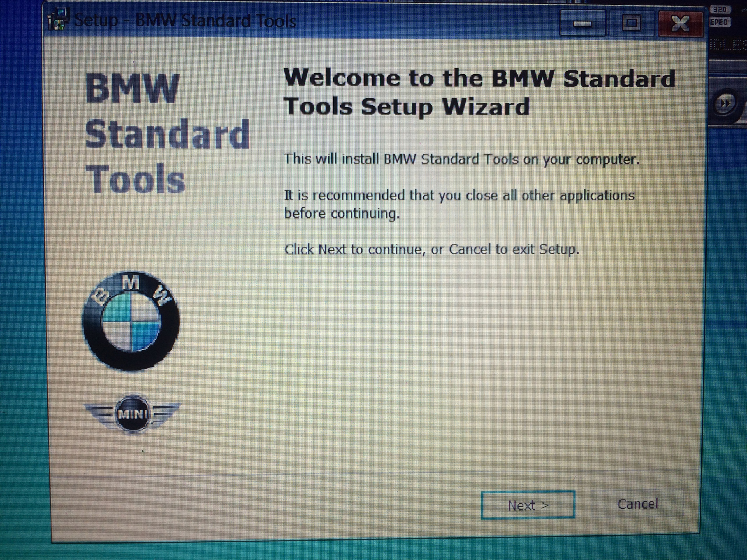Click the 'BMW Standard Tools' side banner text
Viewport: 747px width, 560px height.
167,133
